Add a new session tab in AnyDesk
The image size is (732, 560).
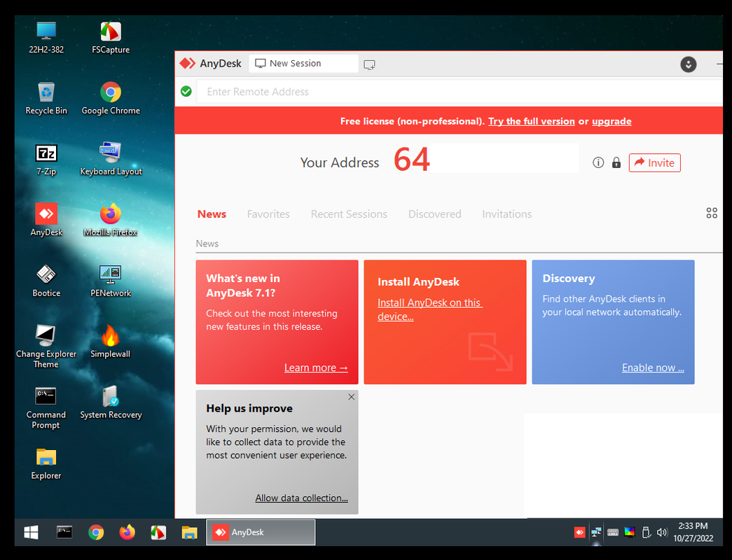pyautogui.click(x=369, y=64)
